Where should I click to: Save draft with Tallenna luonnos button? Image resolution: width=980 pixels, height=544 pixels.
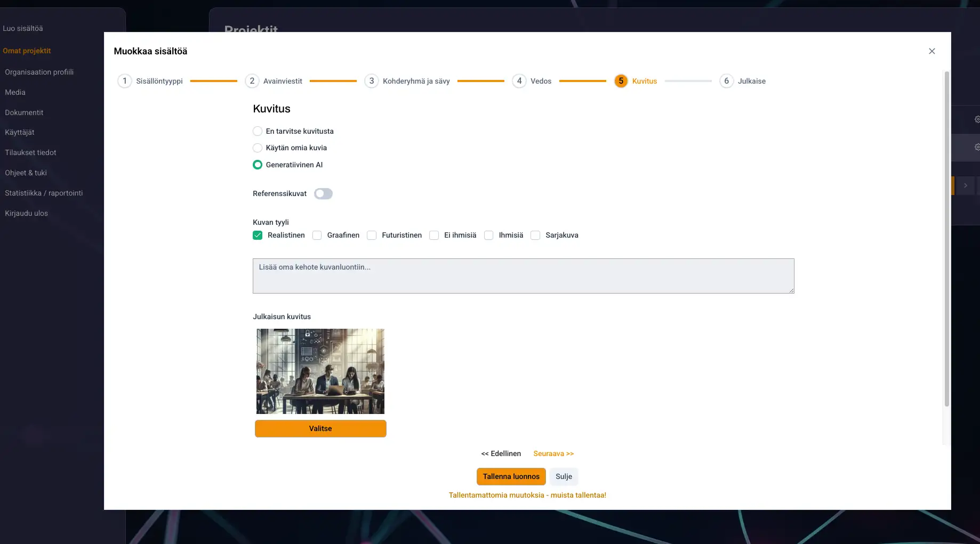[x=511, y=477]
